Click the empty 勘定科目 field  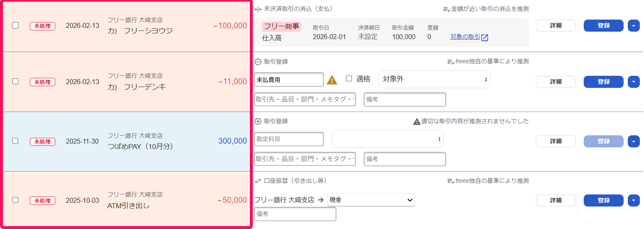pyautogui.click(x=289, y=139)
